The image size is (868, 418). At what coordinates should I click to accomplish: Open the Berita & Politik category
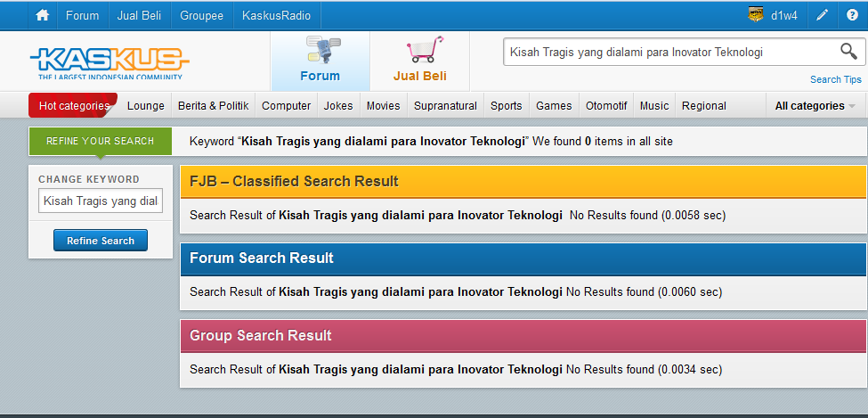click(213, 106)
